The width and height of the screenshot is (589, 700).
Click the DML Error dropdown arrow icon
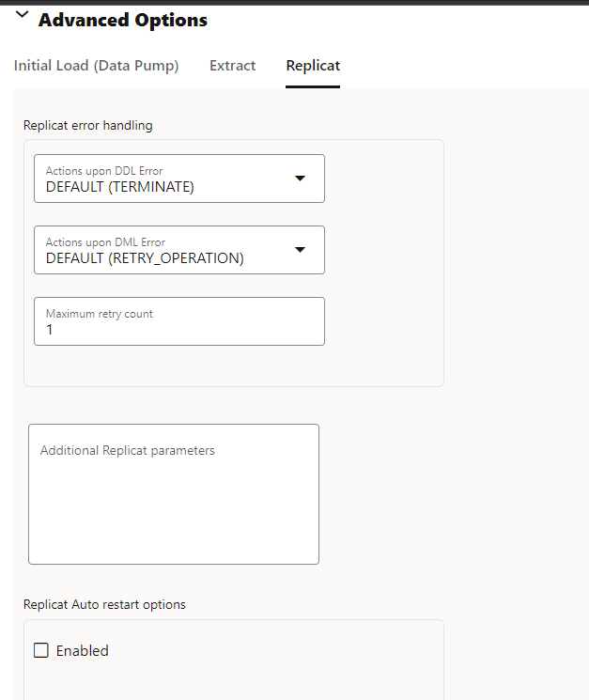click(x=300, y=250)
